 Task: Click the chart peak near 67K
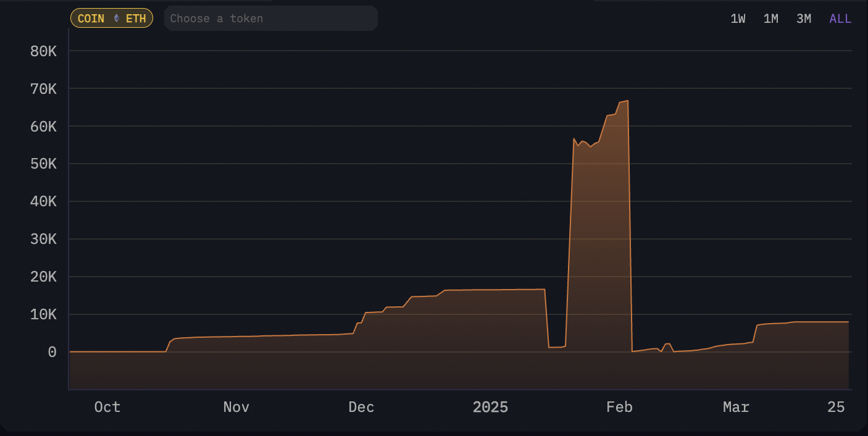(x=627, y=101)
